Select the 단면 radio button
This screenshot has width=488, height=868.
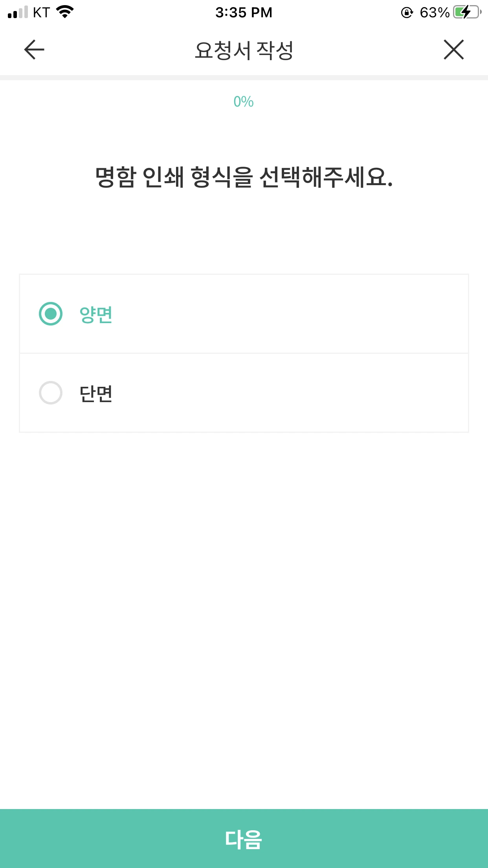coord(51,393)
